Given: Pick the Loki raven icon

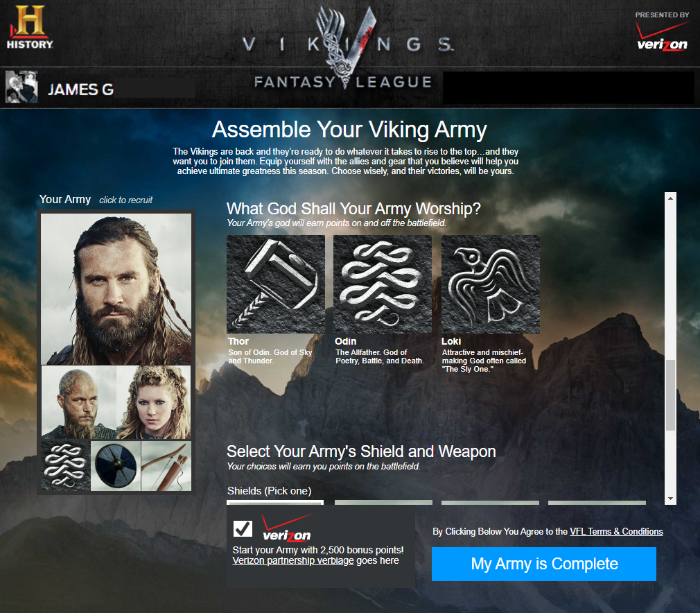Looking at the screenshot, I should pyautogui.click(x=491, y=284).
